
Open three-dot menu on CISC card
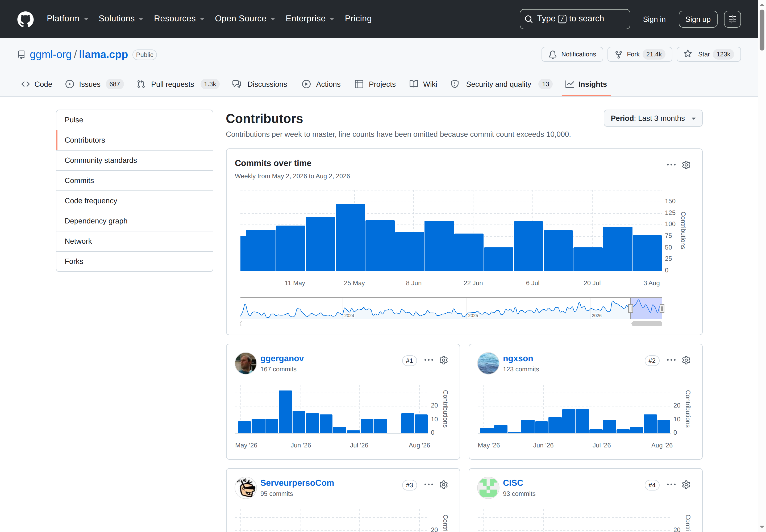point(671,485)
